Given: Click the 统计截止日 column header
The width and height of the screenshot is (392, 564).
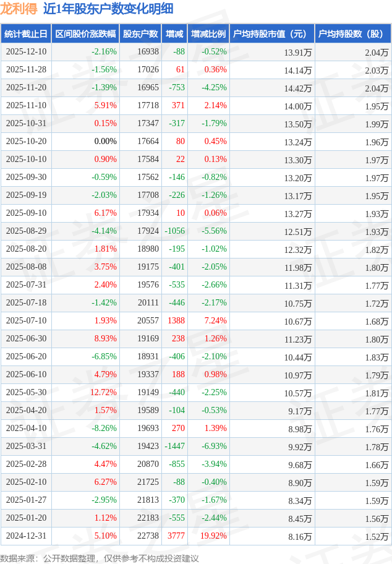Looking at the screenshot, I should [25, 34].
